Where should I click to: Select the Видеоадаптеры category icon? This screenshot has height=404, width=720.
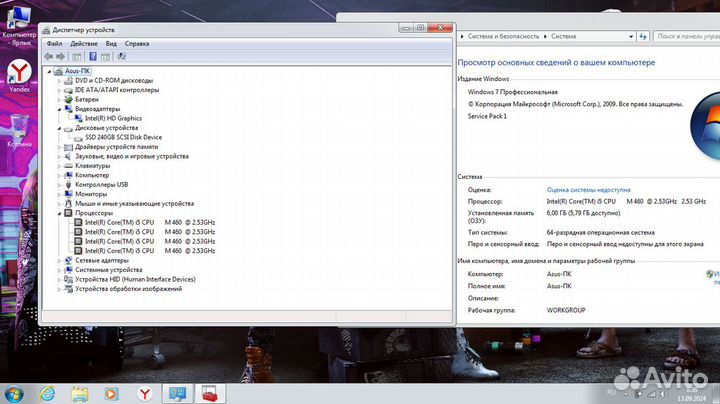click(x=68, y=109)
